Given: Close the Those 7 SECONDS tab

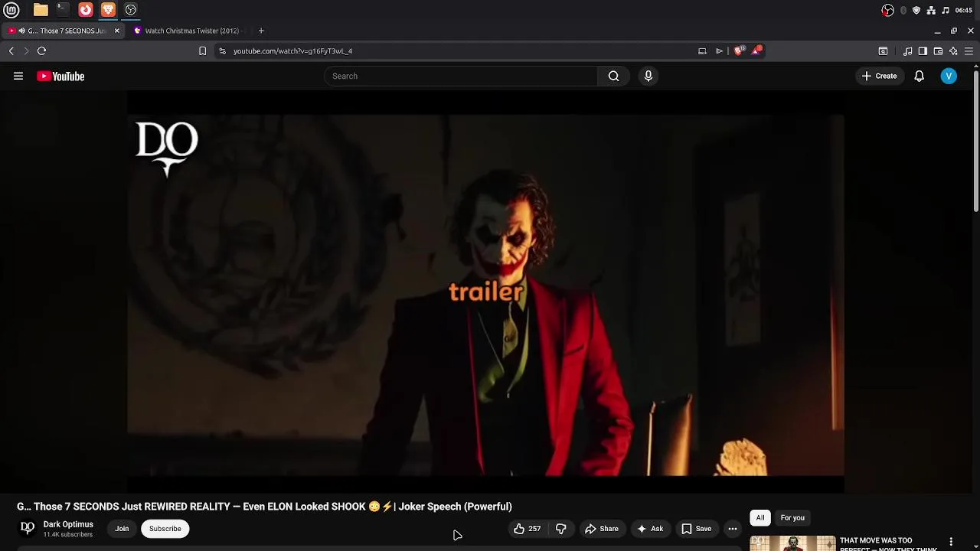Looking at the screenshot, I should pyautogui.click(x=116, y=31).
